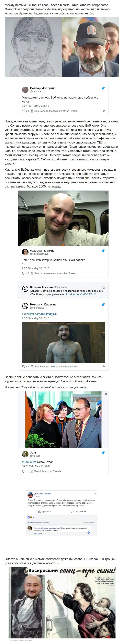The width and height of the screenshot is (123, 644).
Task: Open See сахарная княжна's other Tweets link
Action: (54, 273)
